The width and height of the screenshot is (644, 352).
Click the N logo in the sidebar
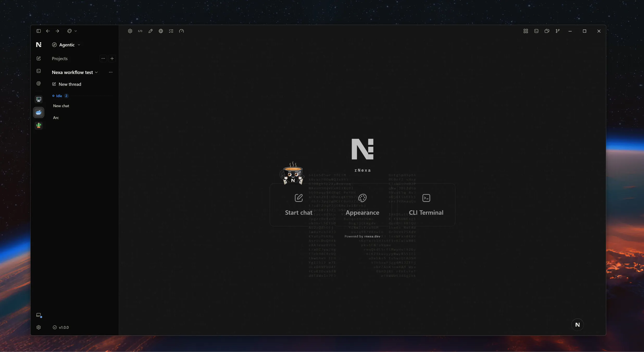coord(39,45)
